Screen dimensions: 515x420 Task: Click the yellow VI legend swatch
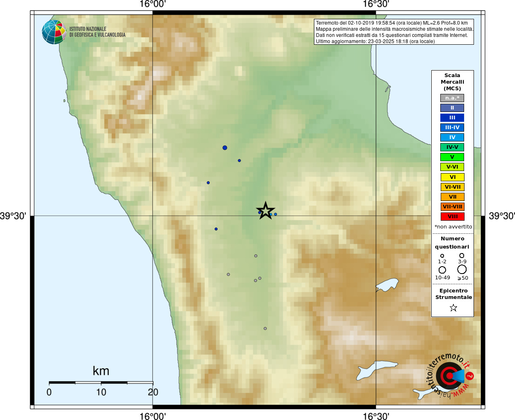click(x=452, y=177)
